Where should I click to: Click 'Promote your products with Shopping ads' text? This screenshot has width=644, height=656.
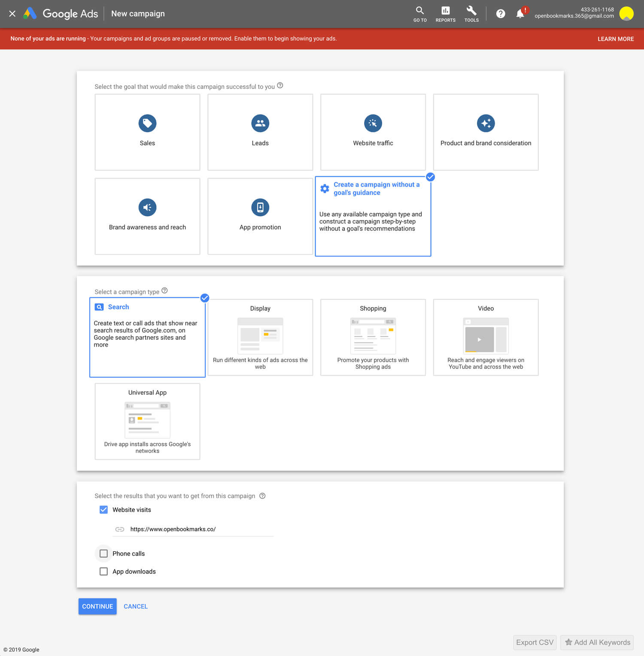coord(373,363)
